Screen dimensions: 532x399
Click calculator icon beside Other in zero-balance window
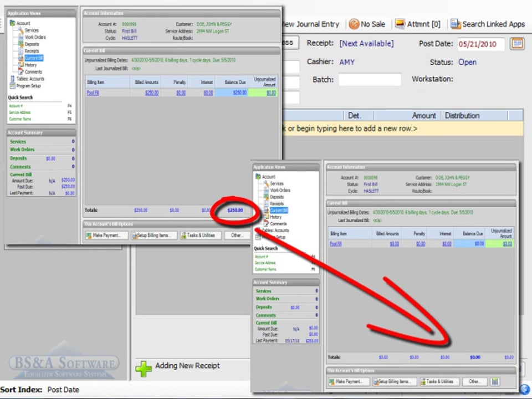pos(495,382)
